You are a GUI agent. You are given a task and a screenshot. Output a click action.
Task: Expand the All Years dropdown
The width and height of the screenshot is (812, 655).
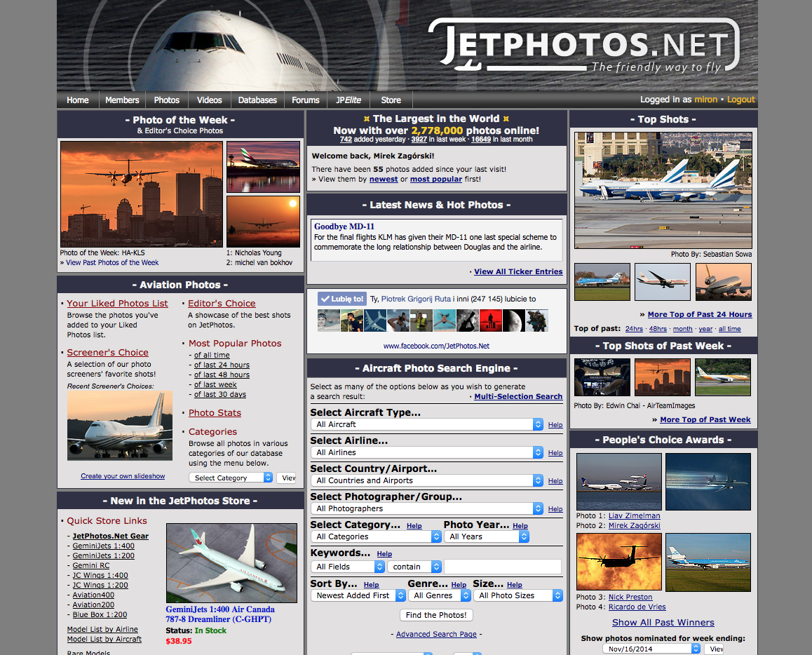point(487,537)
